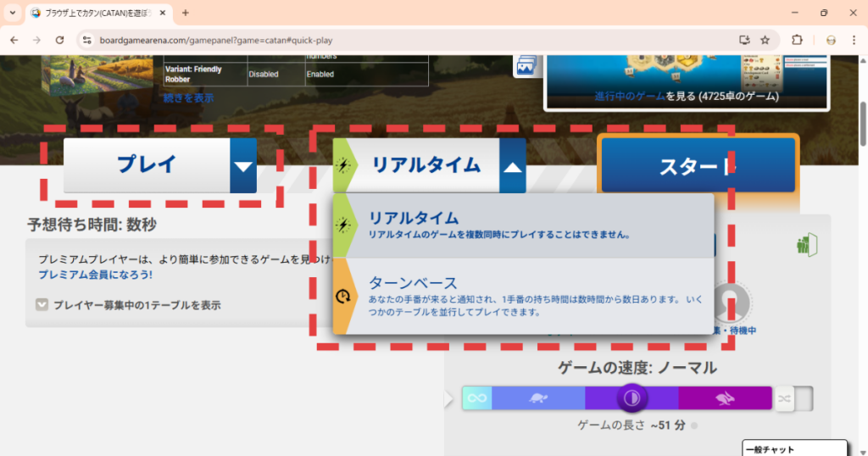Click プレミアム会員になろう! link

tap(95, 275)
